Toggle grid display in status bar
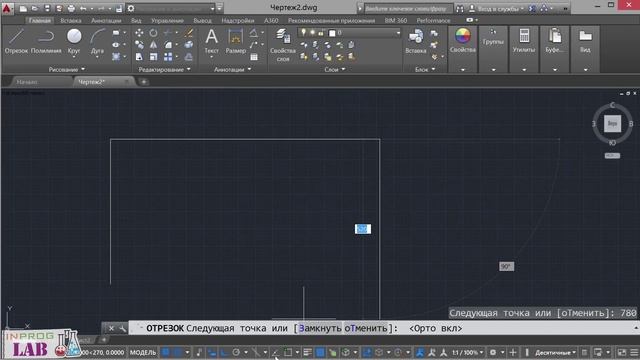 pos(165,352)
